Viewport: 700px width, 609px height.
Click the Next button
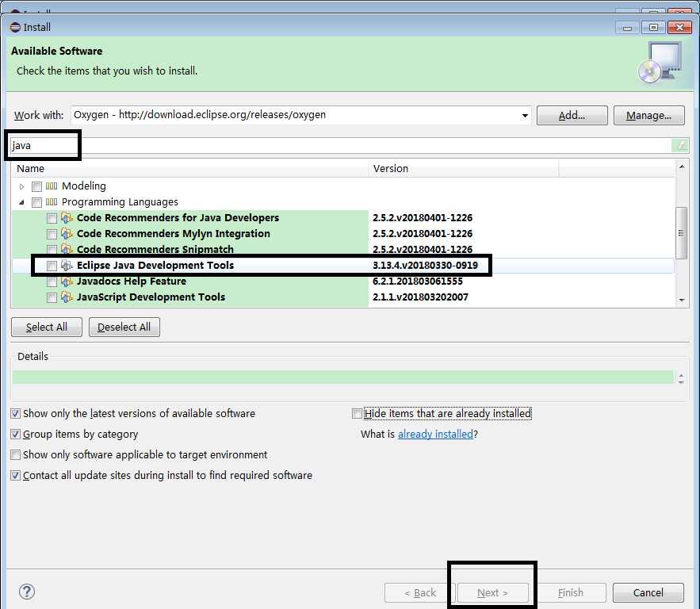click(x=492, y=592)
